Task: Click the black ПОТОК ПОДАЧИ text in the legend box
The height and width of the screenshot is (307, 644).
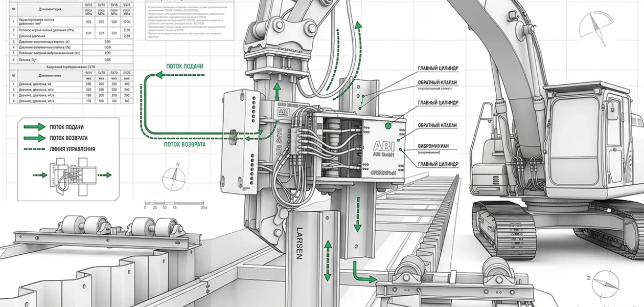Action: click(x=67, y=127)
